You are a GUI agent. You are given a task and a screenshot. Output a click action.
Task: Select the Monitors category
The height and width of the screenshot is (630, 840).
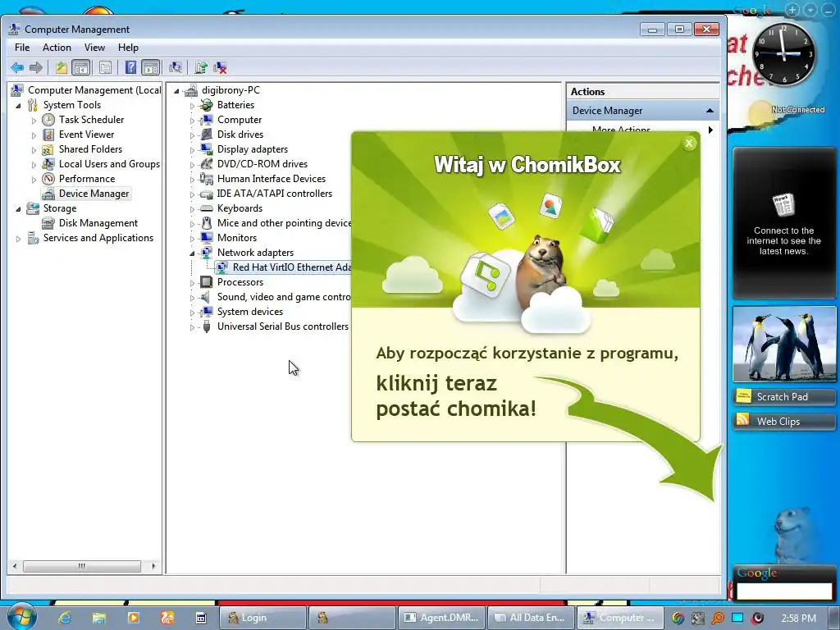pos(237,238)
